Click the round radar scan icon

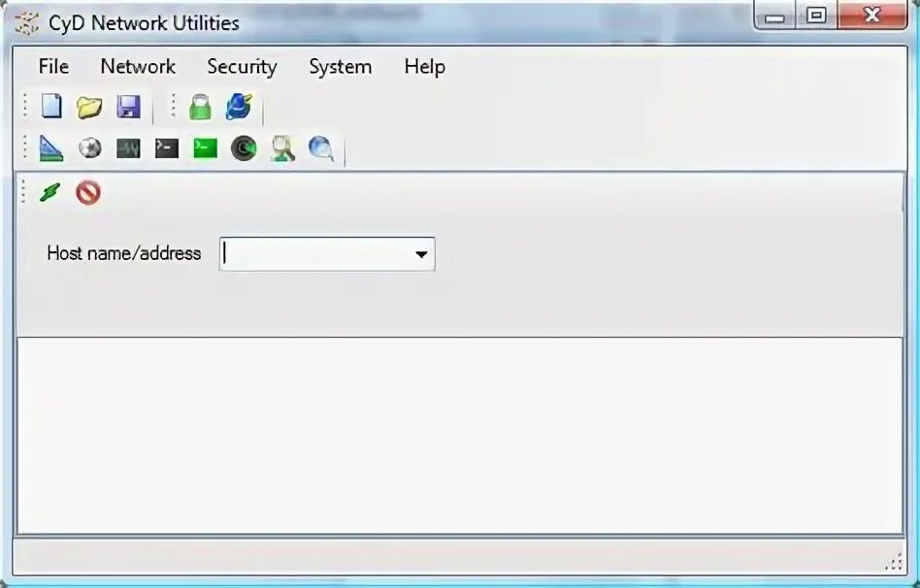pos(244,148)
